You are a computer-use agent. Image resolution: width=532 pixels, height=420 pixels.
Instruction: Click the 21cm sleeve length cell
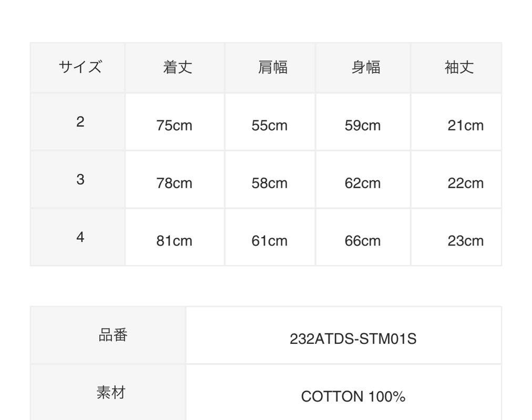tap(456, 122)
